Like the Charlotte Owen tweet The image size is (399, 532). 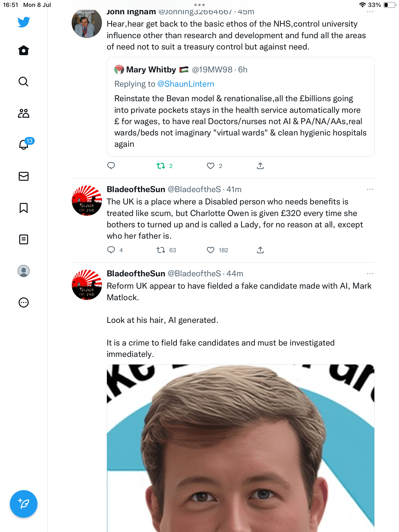tap(211, 250)
